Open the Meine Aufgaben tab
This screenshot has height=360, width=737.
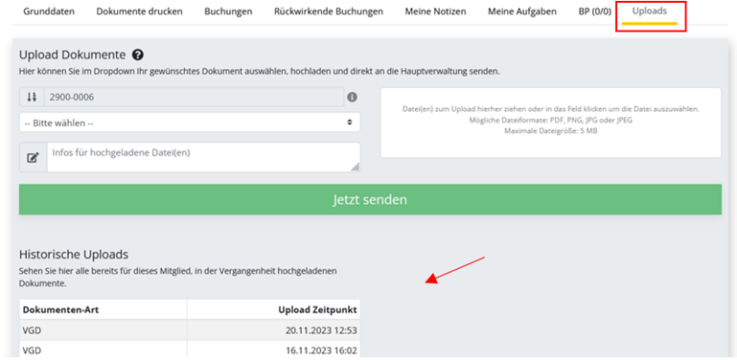(x=522, y=11)
